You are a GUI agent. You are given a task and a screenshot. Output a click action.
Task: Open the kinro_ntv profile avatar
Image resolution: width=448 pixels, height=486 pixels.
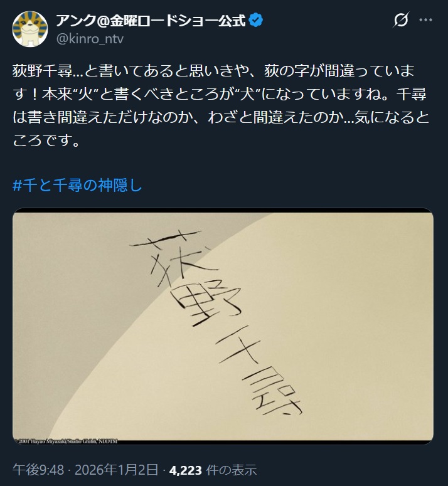coord(30,29)
